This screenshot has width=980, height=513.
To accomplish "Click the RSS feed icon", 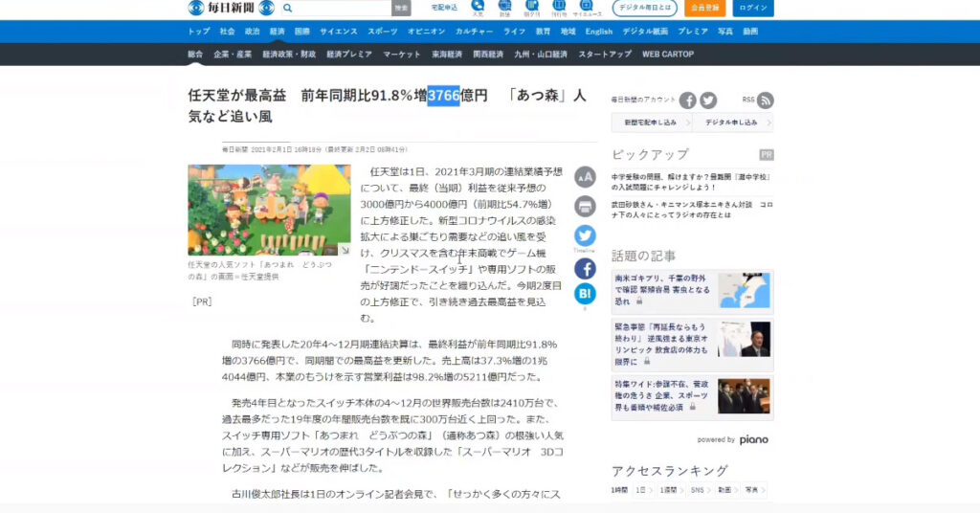I will tap(765, 100).
